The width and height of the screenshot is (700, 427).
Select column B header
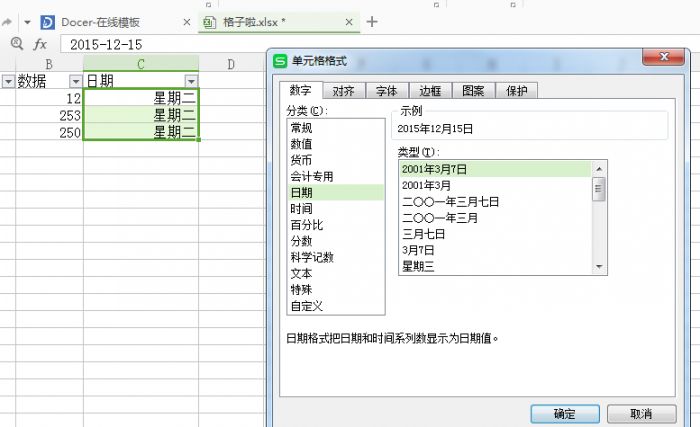point(49,64)
